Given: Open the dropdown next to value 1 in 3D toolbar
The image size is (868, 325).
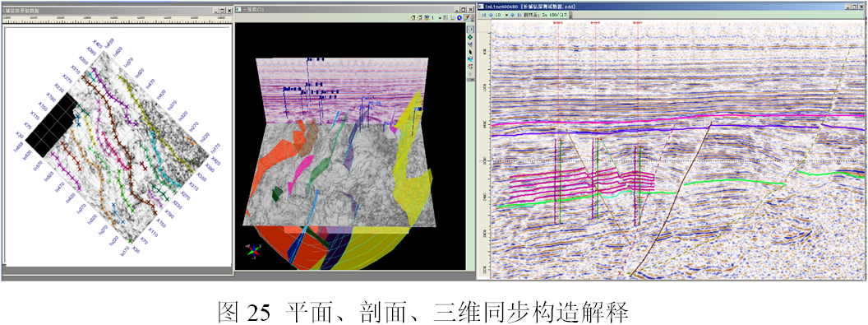Looking at the screenshot, I should tap(440, 18).
